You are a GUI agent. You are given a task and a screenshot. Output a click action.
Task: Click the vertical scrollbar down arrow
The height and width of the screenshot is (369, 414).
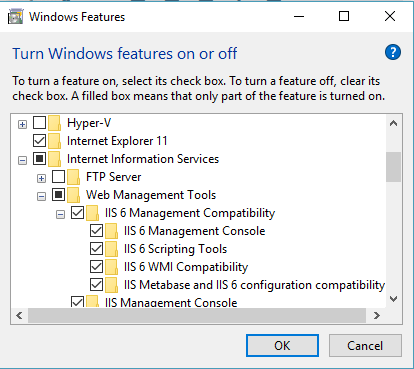coord(393,299)
